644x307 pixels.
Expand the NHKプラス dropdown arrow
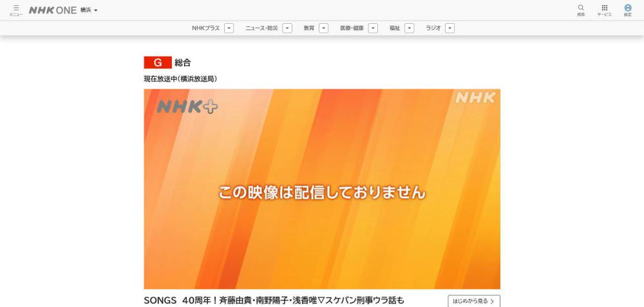(x=229, y=28)
